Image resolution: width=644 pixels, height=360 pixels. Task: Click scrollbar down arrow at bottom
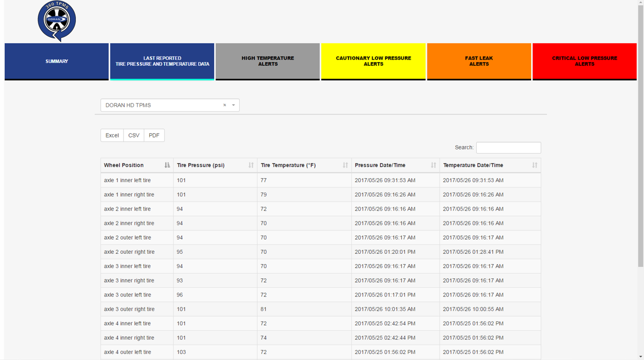click(641, 357)
